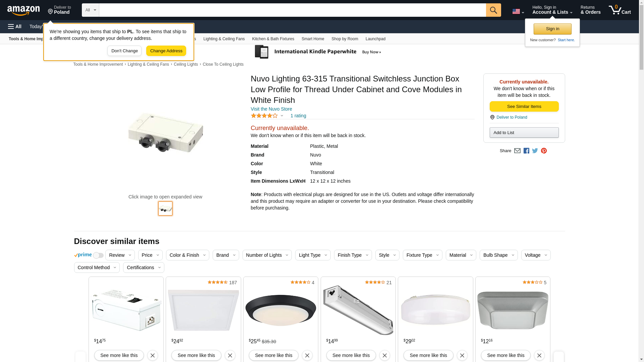
Task: Open the shopping cart icon
Action: click(619, 10)
